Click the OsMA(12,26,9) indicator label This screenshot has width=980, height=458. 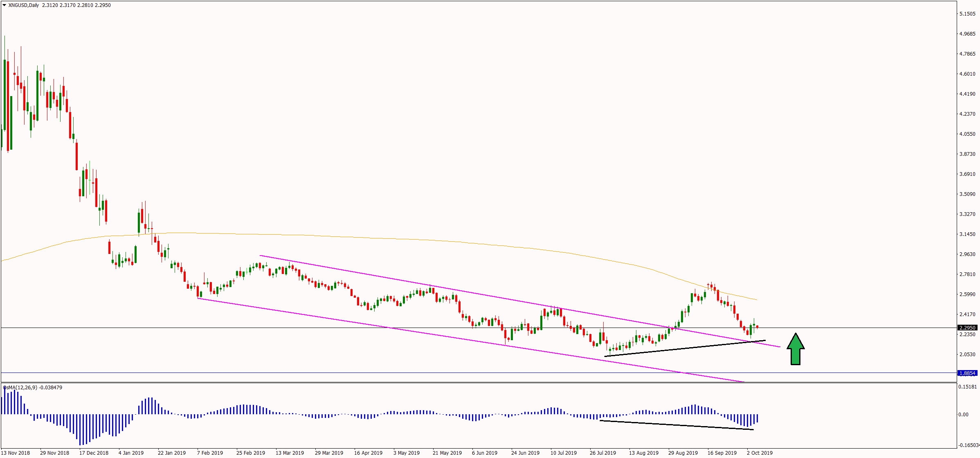tap(20, 387)
